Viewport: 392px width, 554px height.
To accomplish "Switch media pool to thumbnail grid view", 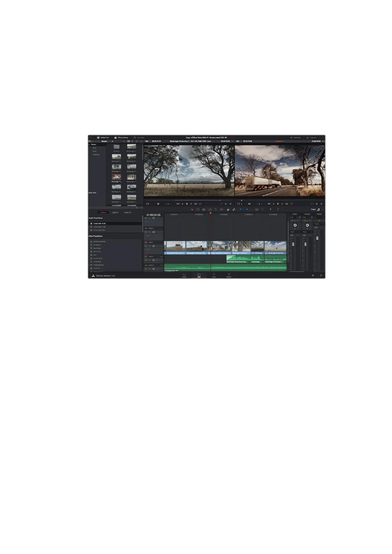I will tap(128, 141).
